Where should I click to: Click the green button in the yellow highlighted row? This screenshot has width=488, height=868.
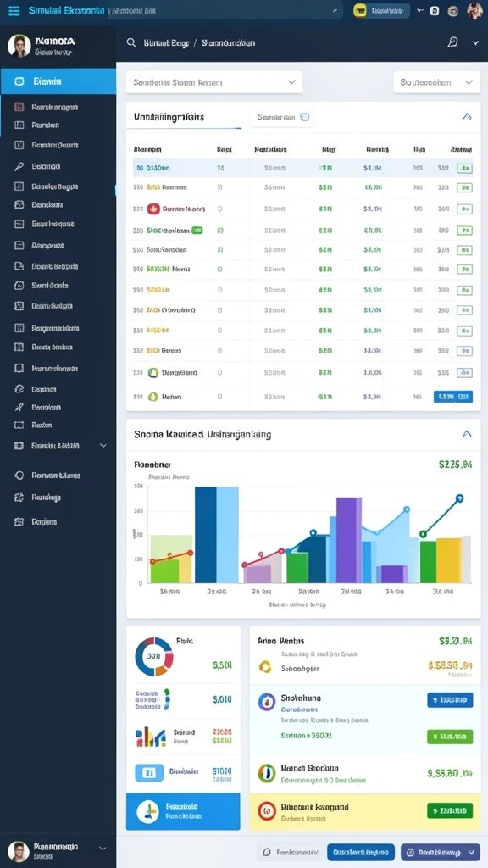tap(450, 810)
